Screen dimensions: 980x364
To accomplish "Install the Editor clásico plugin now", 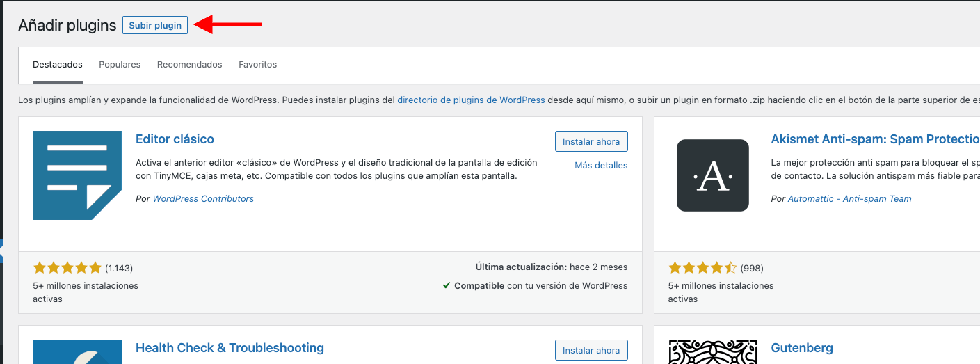I will pos(591,141).
